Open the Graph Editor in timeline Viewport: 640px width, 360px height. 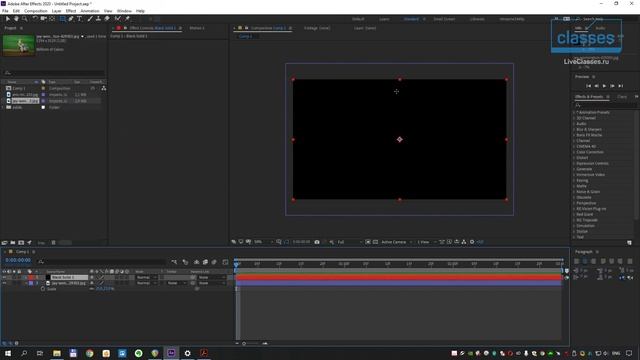coord(225,262)
